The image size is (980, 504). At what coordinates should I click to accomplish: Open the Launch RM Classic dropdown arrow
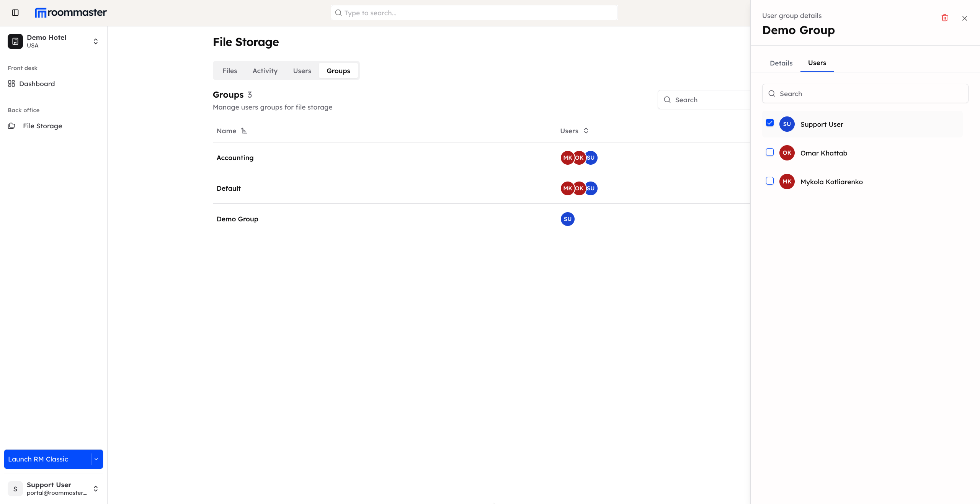[96, 459]
